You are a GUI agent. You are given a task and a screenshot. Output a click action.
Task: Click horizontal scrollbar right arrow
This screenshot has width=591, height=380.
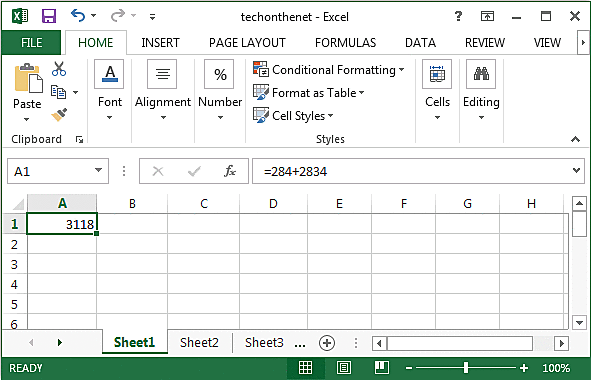[x=562, y=343]
